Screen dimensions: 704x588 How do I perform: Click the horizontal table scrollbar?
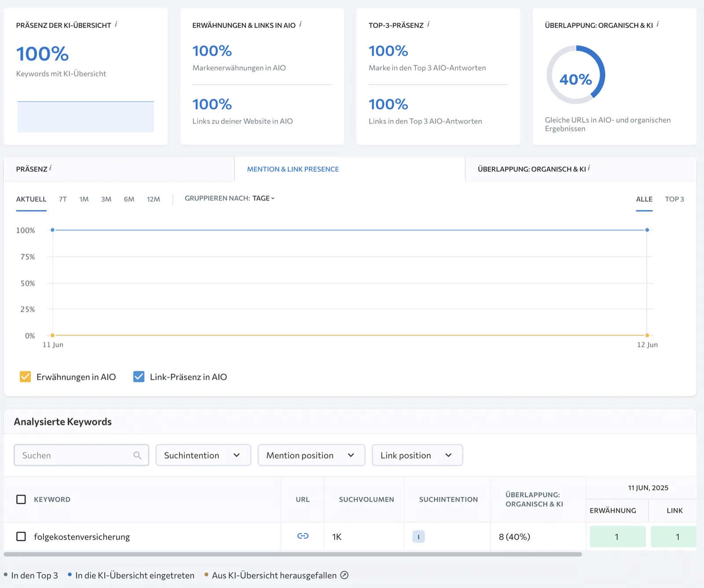tap(293, 554)
